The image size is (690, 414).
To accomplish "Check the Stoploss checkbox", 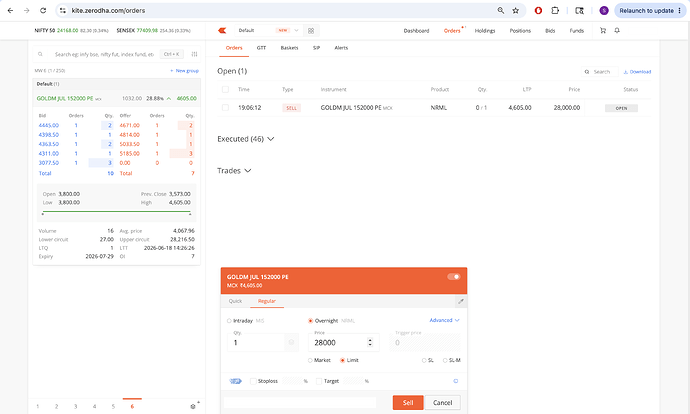I will [253, 381].
